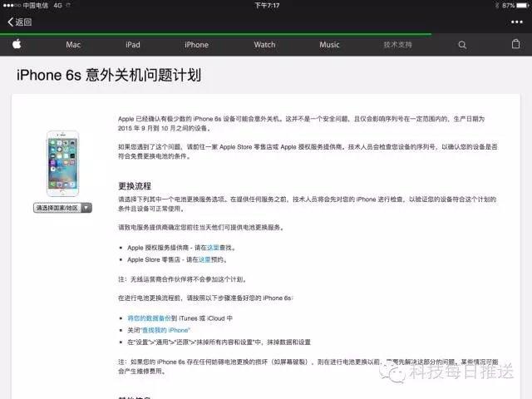Tap the back arrow labeled 返回
This screenshot has height=399, width=532.
(x=20, y=22)
